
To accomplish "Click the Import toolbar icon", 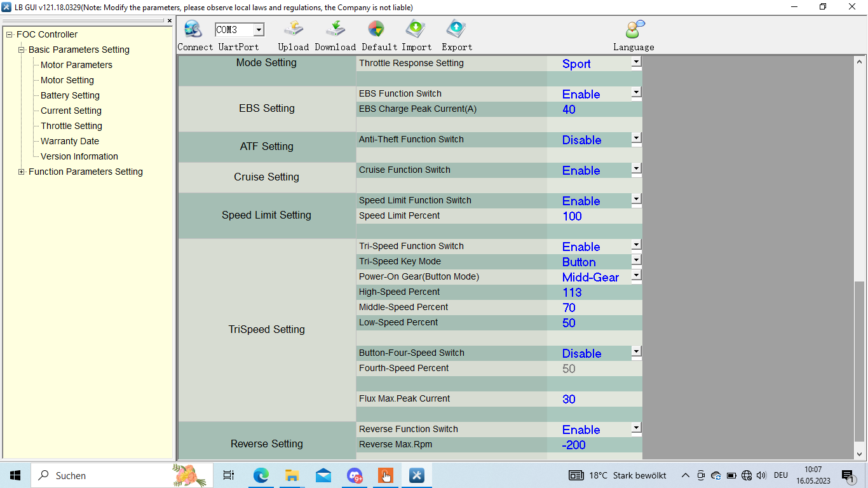I will click(416, 30).
